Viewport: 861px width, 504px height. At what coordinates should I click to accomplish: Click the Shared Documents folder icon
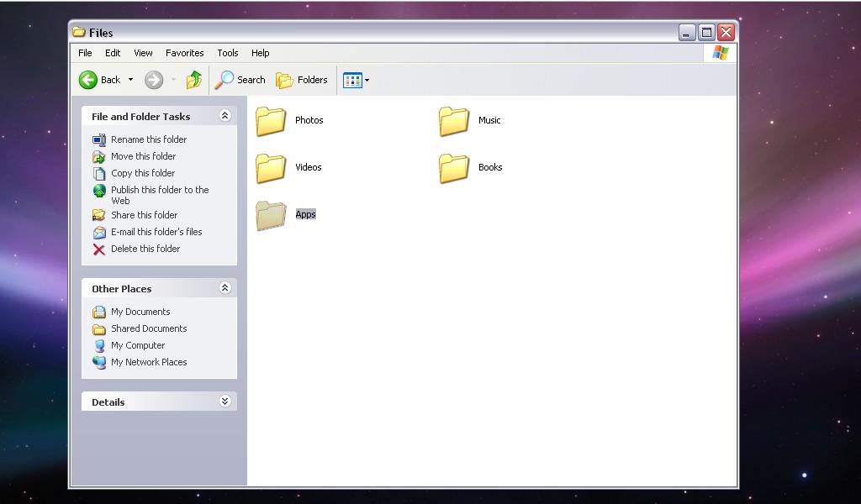point(99,329)
